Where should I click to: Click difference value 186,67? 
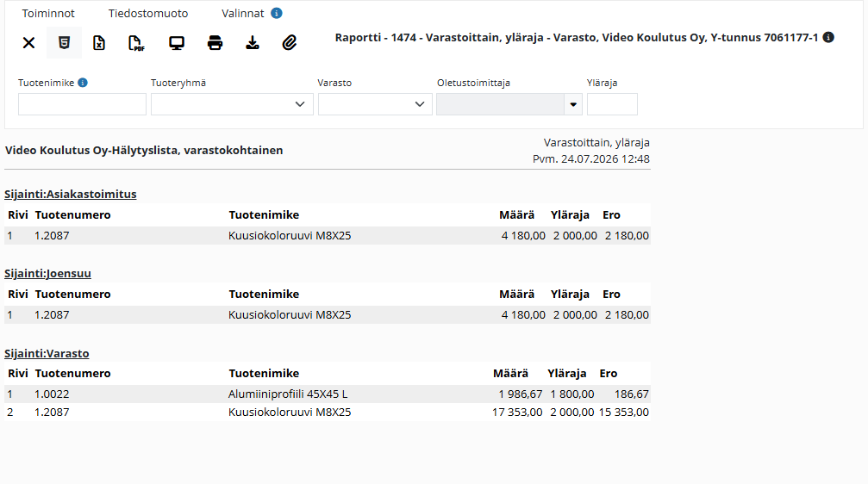coord(632,394)
